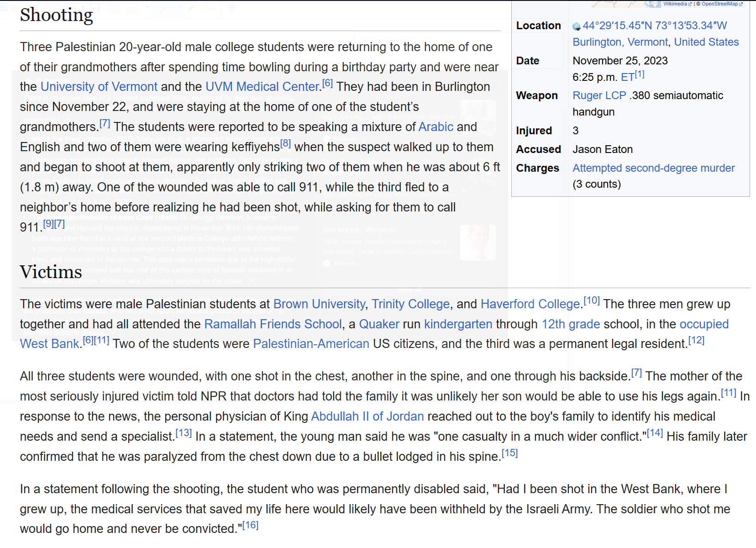
Task: Click the 'Location' label in the infobox
Action: point(539,26)
